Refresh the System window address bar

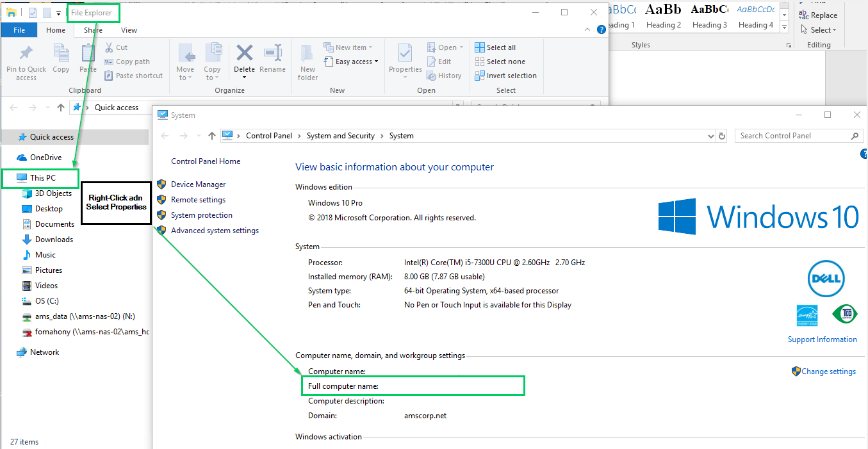[x=723, y=136]
